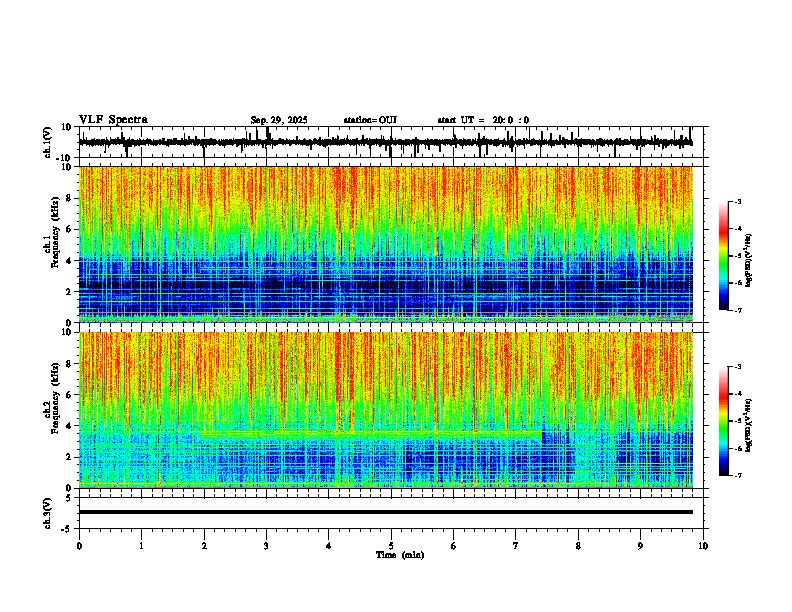Click the time-axis tick label "2"
Image resolution: width=792 pixels, height=612 pixels.
pyautogui.click(x=204, y=546)
